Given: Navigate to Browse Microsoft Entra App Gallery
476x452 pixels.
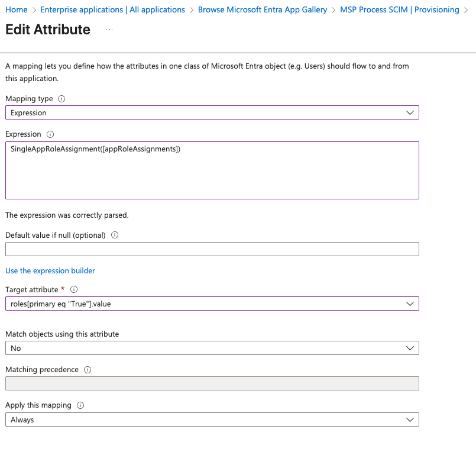Looking at the screenshot, I should pyautogui.click(x=263, y=9).
